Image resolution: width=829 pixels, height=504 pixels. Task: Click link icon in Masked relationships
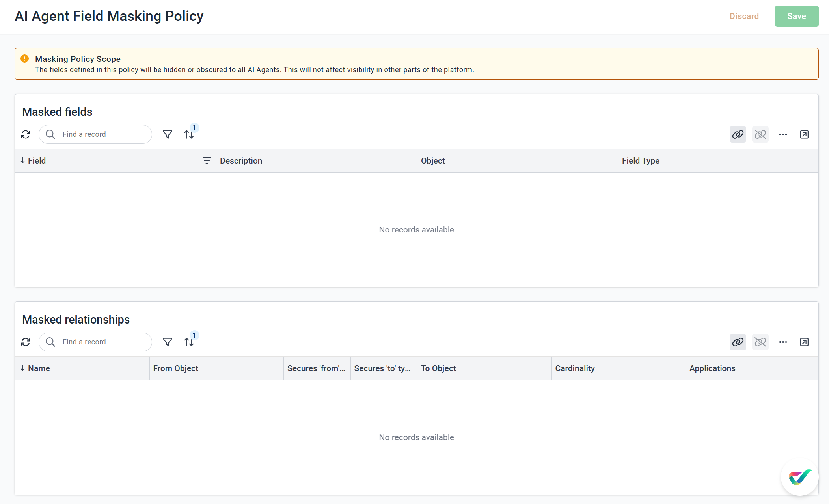pyautogui.click(x=738, y=342)
